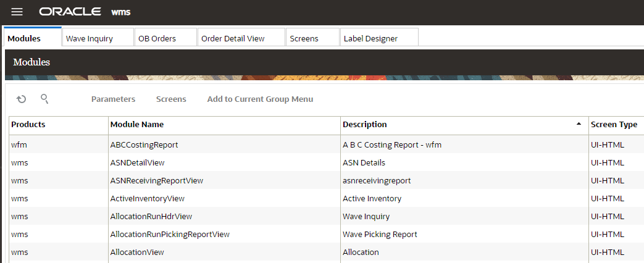Screen dimensions: 644x263
Task: Select the ActiveInventoryView row
Action: (x=147, y=199)
